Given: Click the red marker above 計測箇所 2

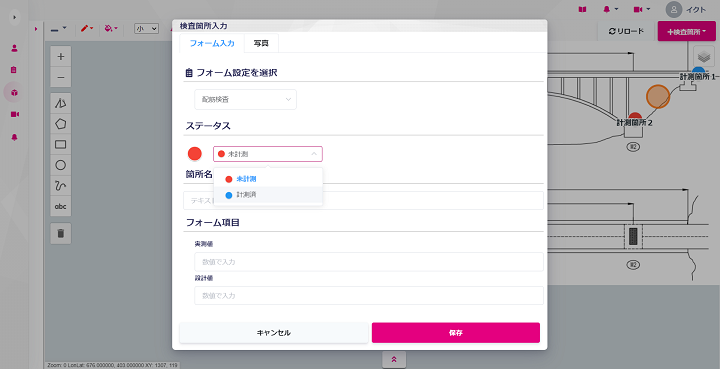Looking at the screenshot, I should tap(635, 116).
